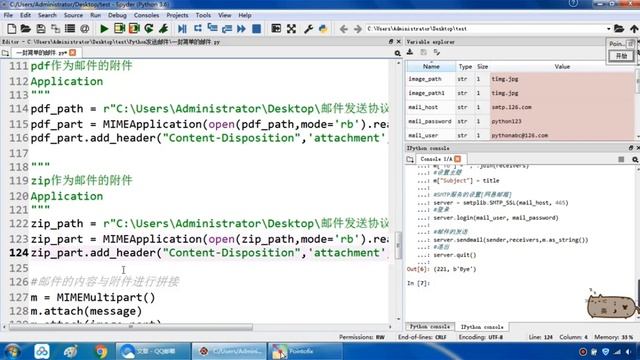
Task: Select the mail_host variable row
Action: (520, 107)
